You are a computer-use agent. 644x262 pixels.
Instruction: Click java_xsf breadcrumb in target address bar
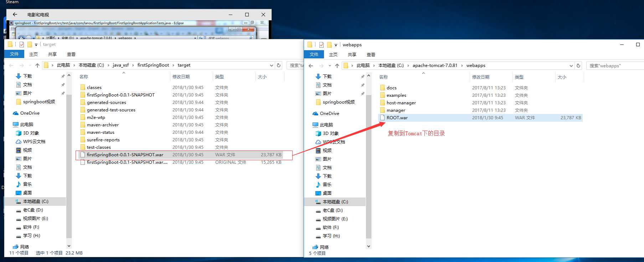tap(121, 65)
